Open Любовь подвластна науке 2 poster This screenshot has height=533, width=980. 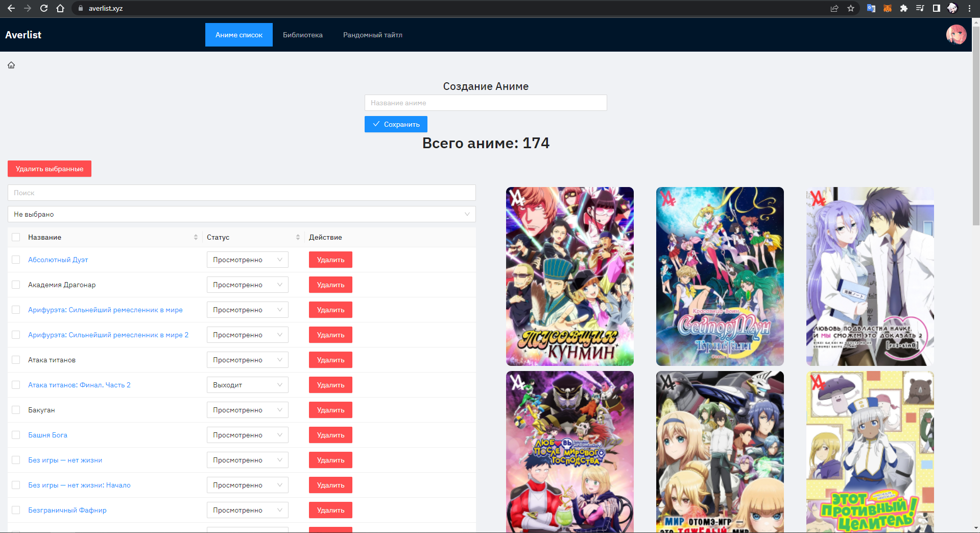coord(870,276)
